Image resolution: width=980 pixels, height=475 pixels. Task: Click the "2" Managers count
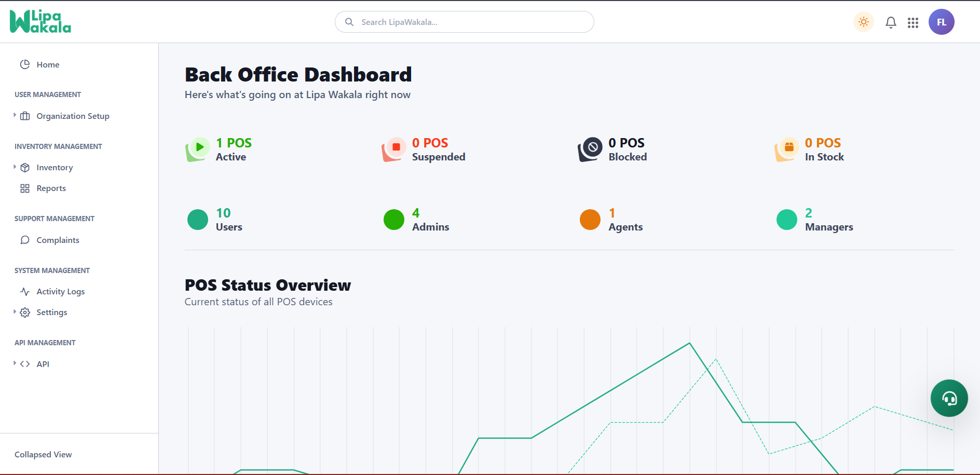pos(809,213)
